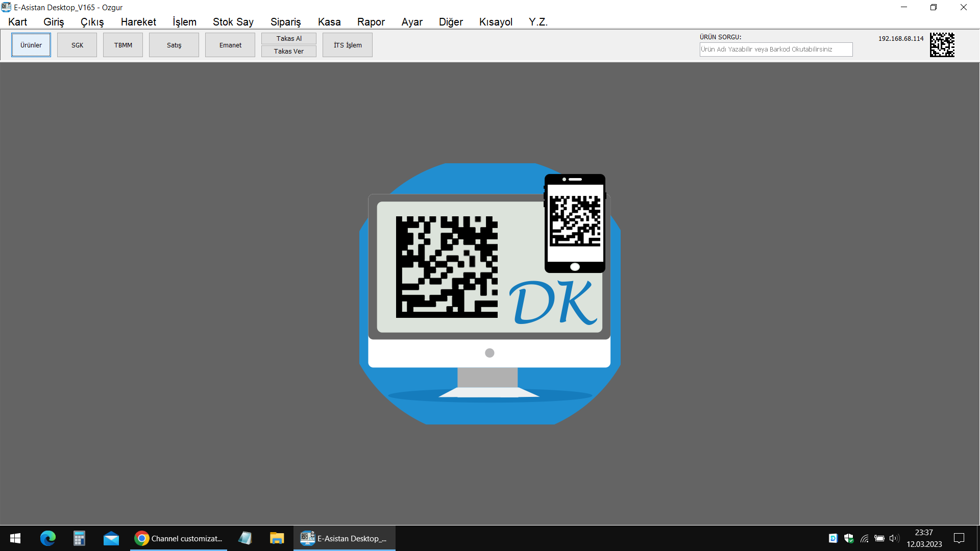Switch to Chrome Channel customization window
Viewport: 980px width, 551px height.
pyautogui.click(x=178, y=538)
